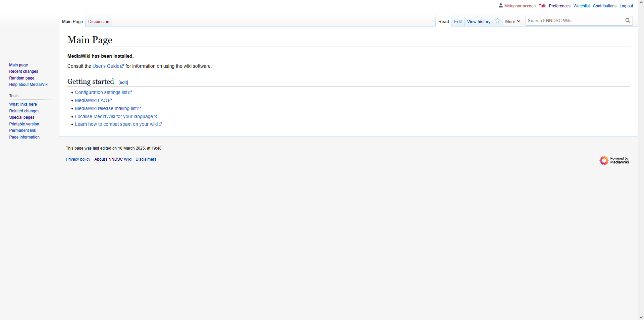644x320 pixels.
Task: Open Preferences
Action: tap(559, 6)
